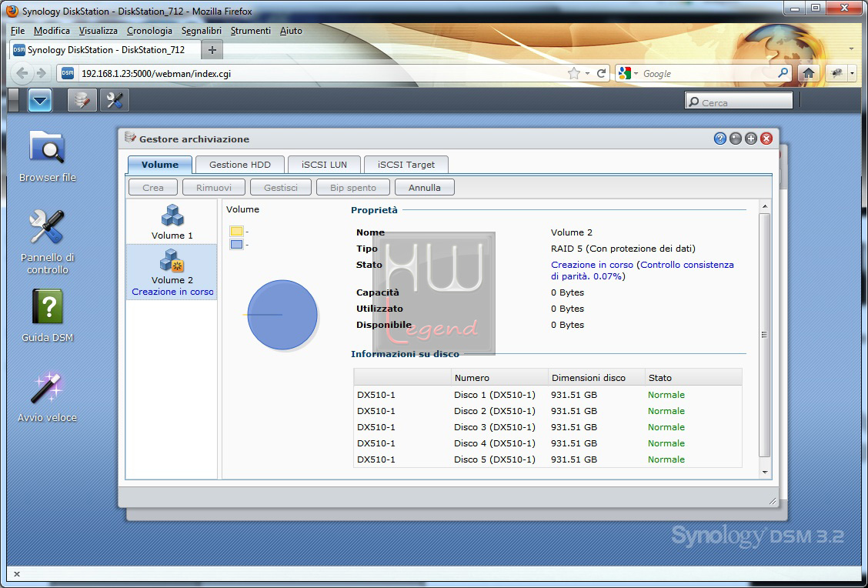The image size is (868, 588).
Task: Open the Aiuto menu
Action: [291, 31]
